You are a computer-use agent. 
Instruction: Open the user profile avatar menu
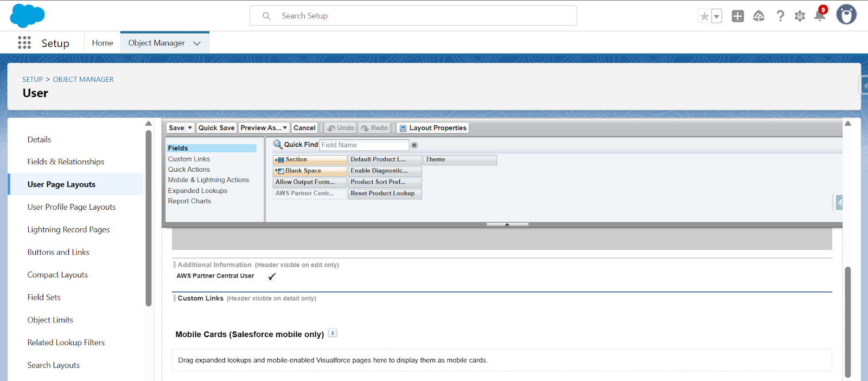coord(846,15)
